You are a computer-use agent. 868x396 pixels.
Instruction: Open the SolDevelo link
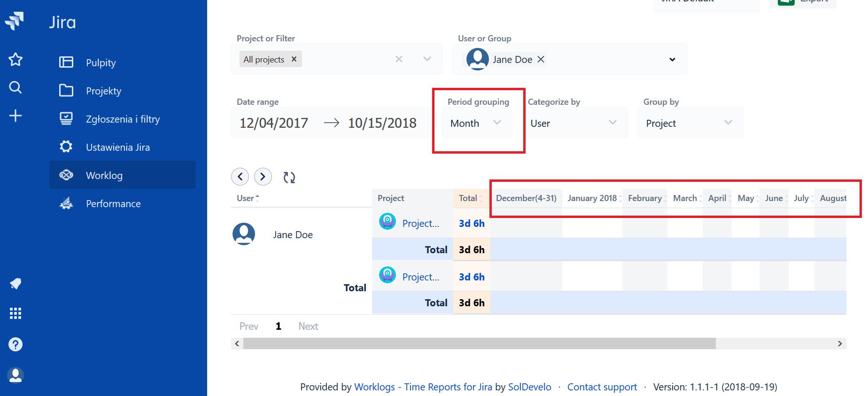pyautogui.click(x=530, y=387)
